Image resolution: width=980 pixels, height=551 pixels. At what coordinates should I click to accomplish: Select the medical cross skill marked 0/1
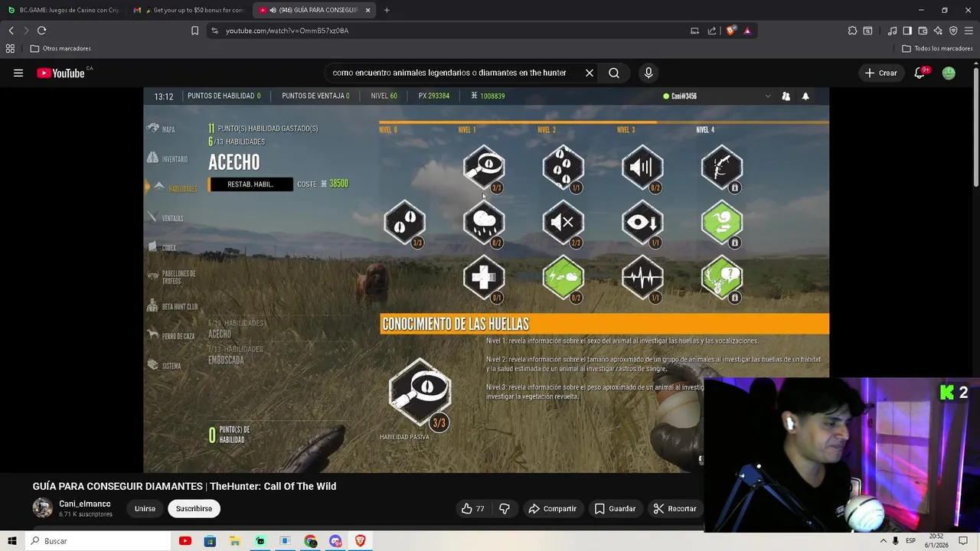click(x=484, y=277)
